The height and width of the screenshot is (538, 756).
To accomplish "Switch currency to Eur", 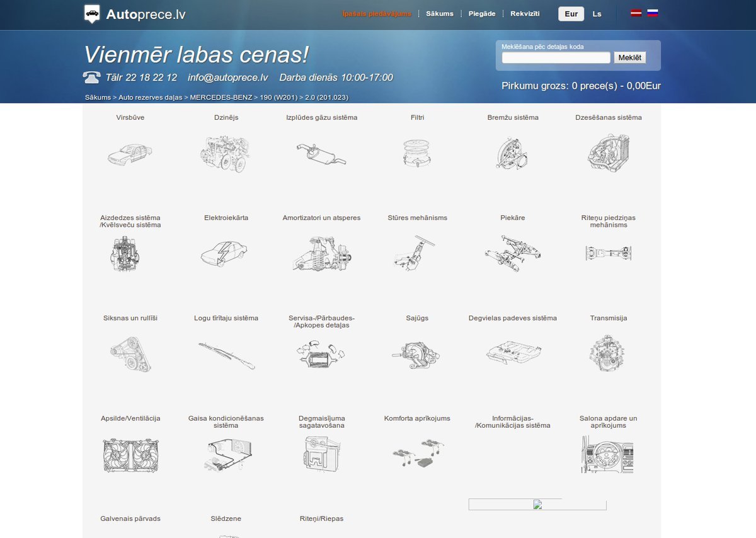I will (x=571, y=14).
